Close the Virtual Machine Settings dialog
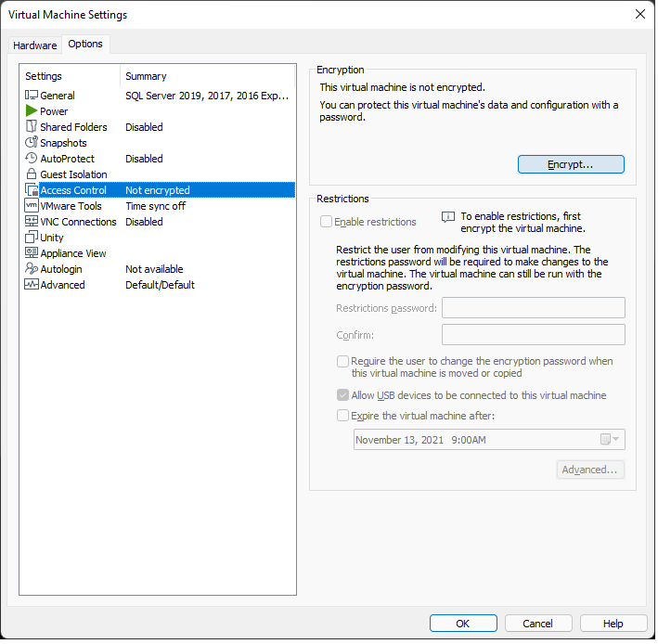The image size is (658, 644). [x=642, y=14]
